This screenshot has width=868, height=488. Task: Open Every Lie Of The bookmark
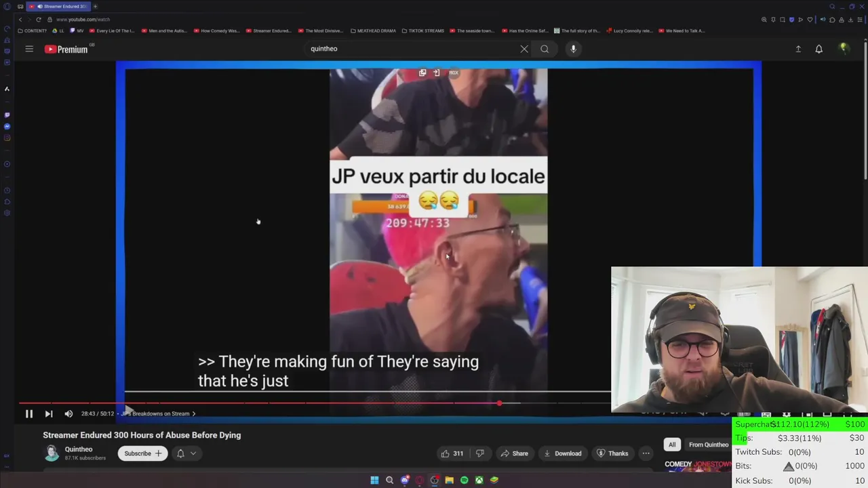(x=112, y=30)
